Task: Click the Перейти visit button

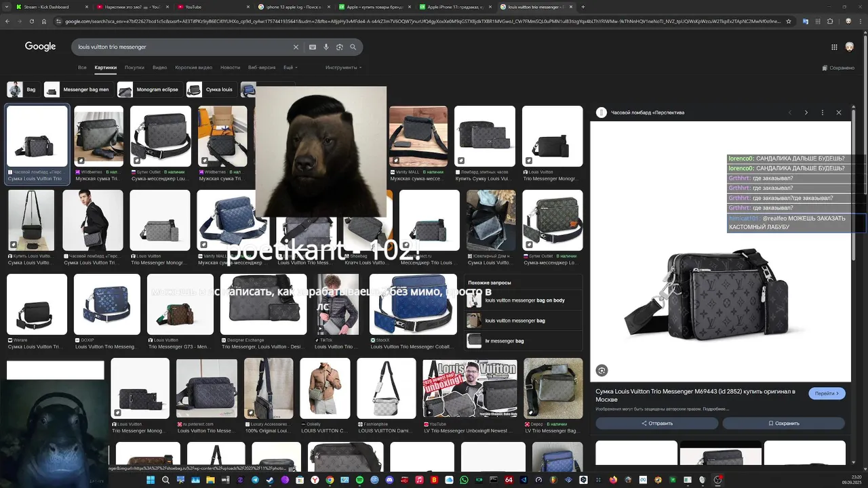Action: point(827,393)
